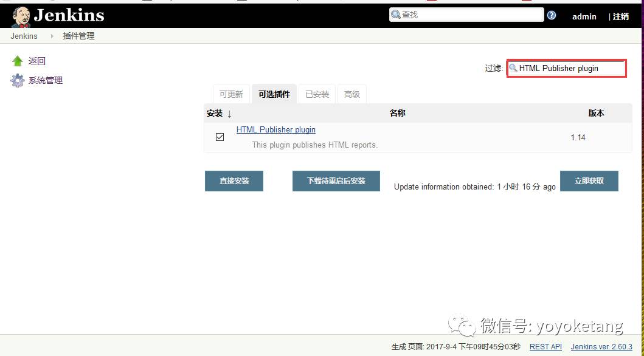Focus the 过滤 filter input field

point(566,69)
